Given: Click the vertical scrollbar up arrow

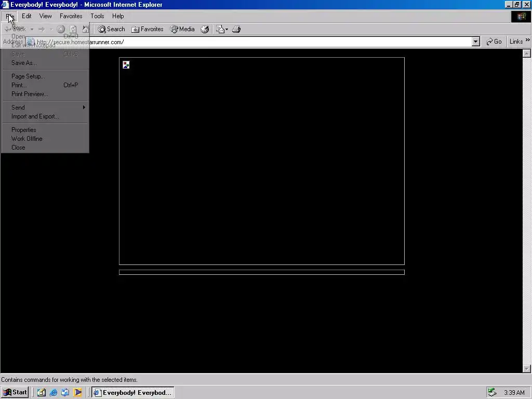Looking at the screenshot, I should (527, 54).
